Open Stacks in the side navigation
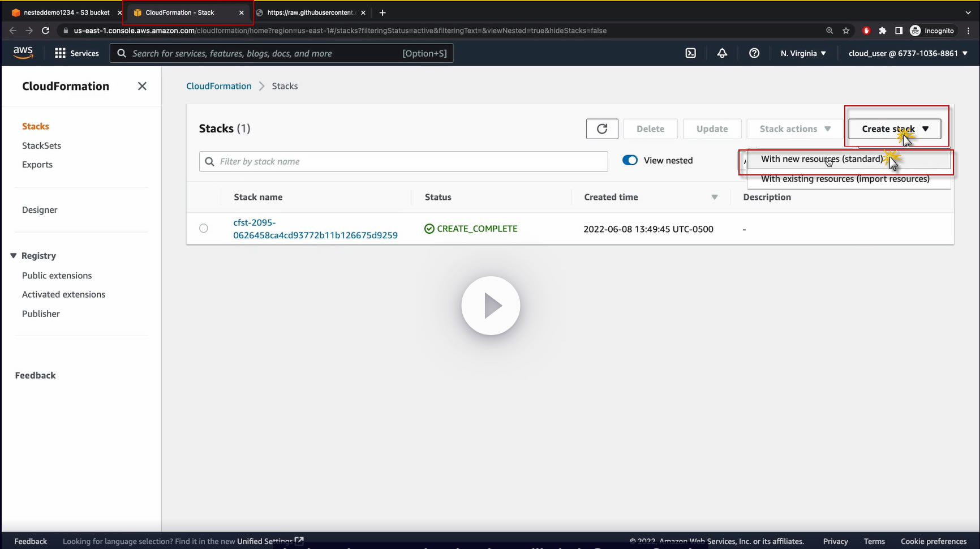980x549 pixels. [x=36, y=126]
